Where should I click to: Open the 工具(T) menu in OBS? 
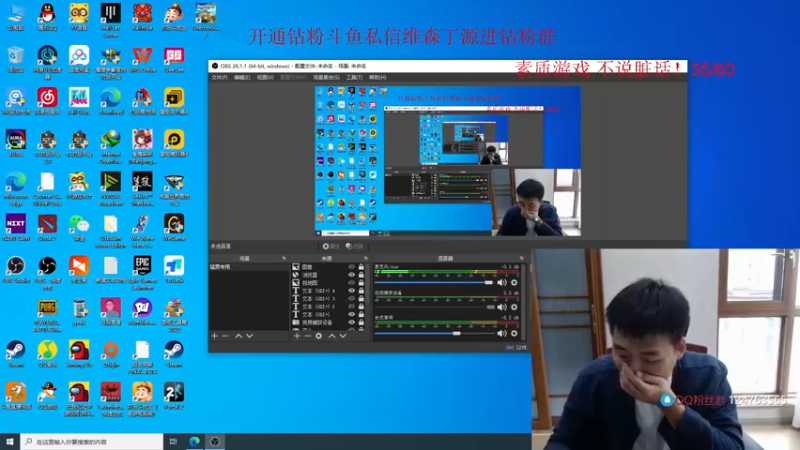point(354,78)
